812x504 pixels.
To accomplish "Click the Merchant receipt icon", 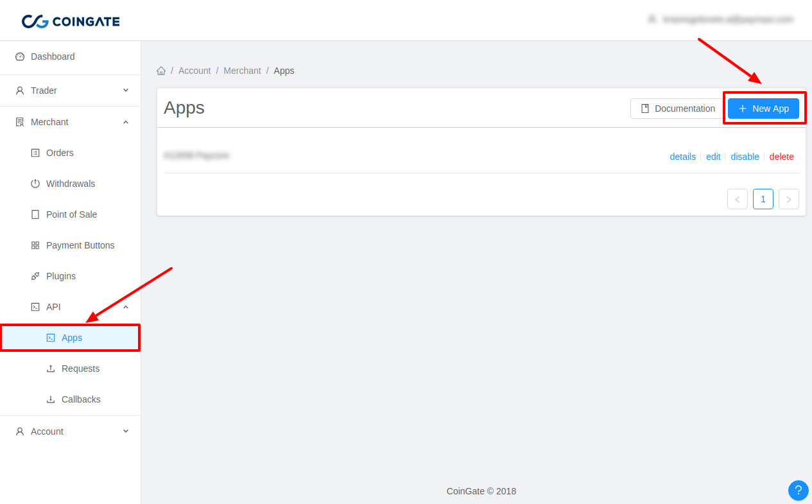I will pos(20,122).
